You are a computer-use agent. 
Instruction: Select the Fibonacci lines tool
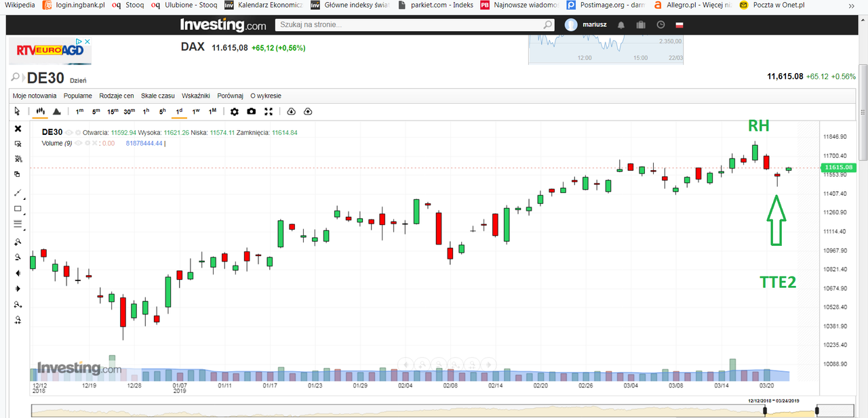tap(18, 224)
